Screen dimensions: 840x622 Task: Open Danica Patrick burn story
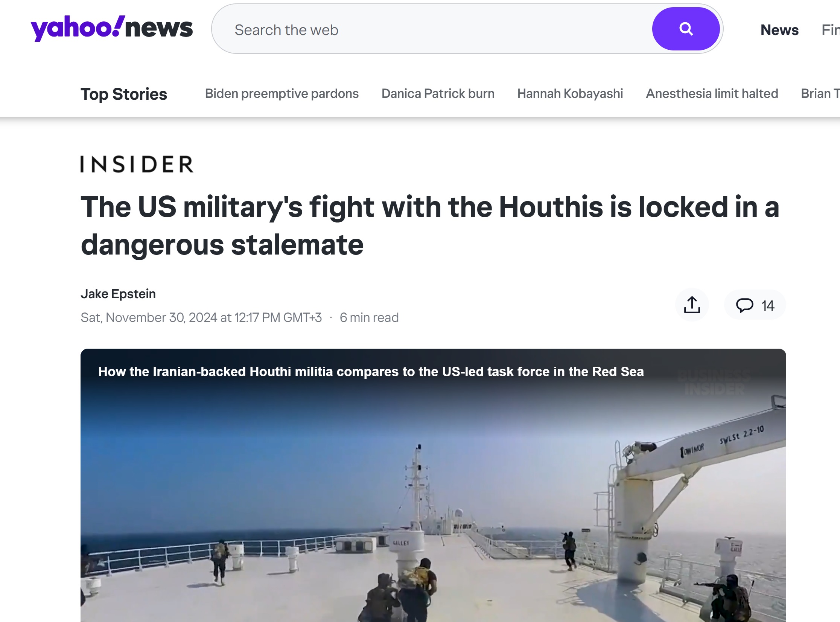438,93
